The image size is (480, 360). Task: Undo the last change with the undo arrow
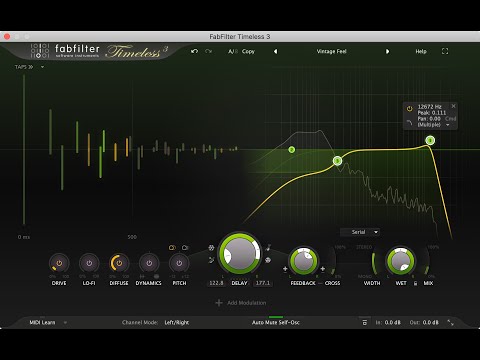194,51
